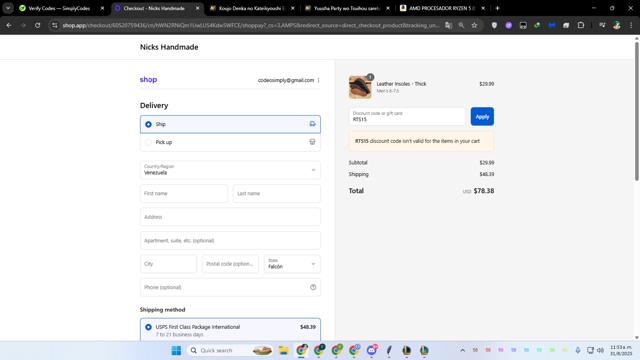This screenshot has height=360, width=640.
Task: Click the purple shop logo
Action: coord(148,80)
